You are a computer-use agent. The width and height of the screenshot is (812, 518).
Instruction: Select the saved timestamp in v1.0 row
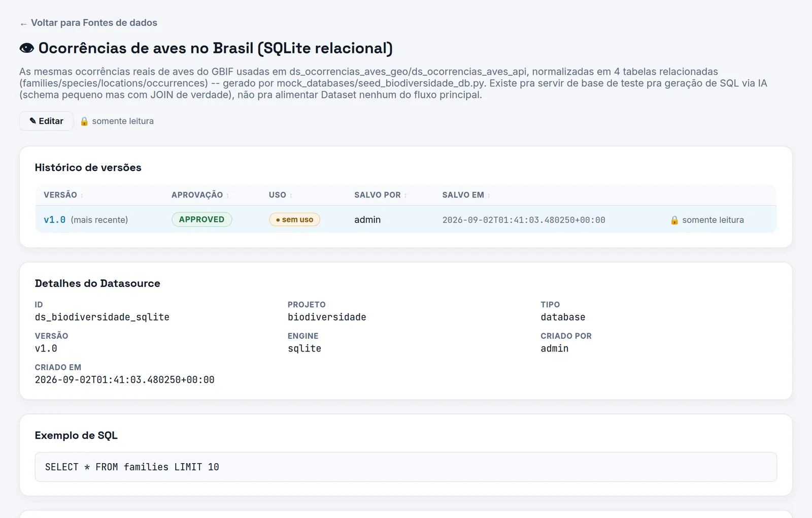524,220
